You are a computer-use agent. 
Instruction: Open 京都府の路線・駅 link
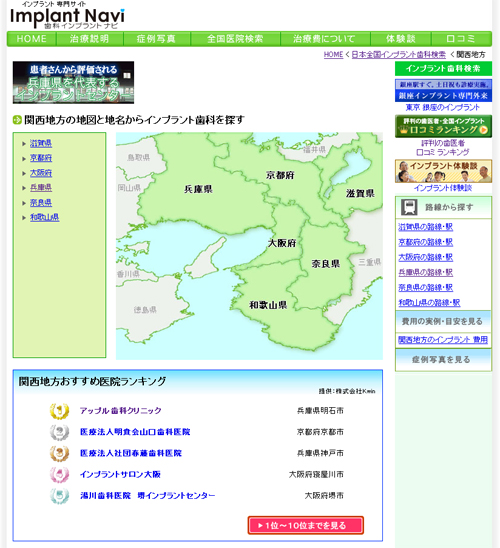click(x=426, y=242)
